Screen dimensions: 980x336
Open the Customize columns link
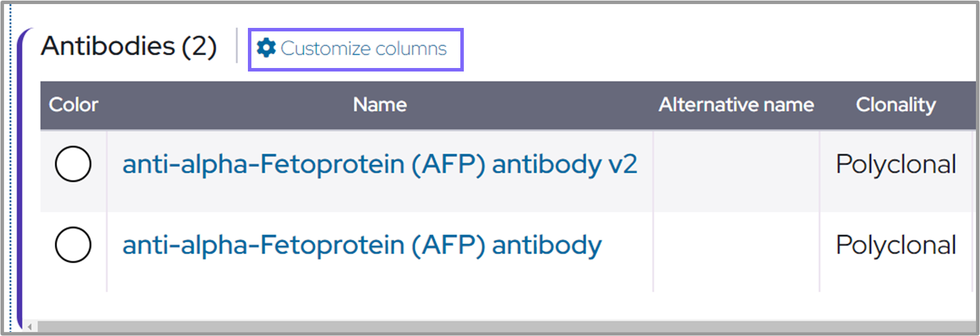coord(363,49)
